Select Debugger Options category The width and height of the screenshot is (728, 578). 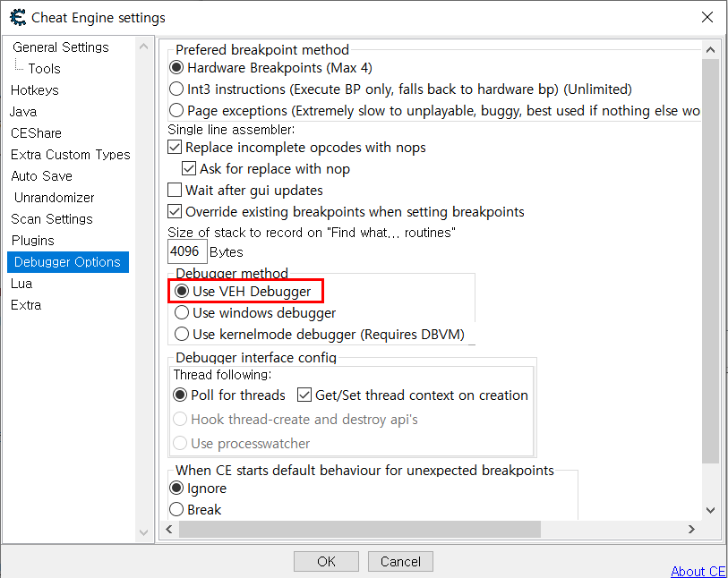(x=68, y=262)
